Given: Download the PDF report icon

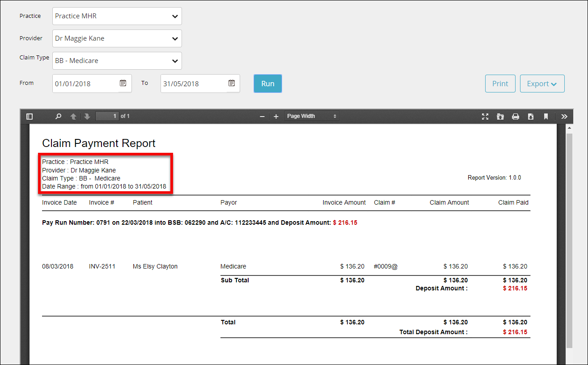Looking at the screenshot, I should pos(531,117).
